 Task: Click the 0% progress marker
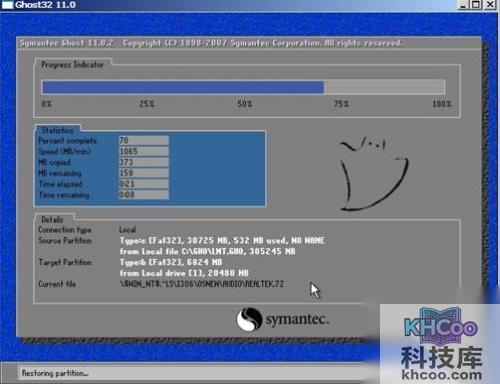47,104
